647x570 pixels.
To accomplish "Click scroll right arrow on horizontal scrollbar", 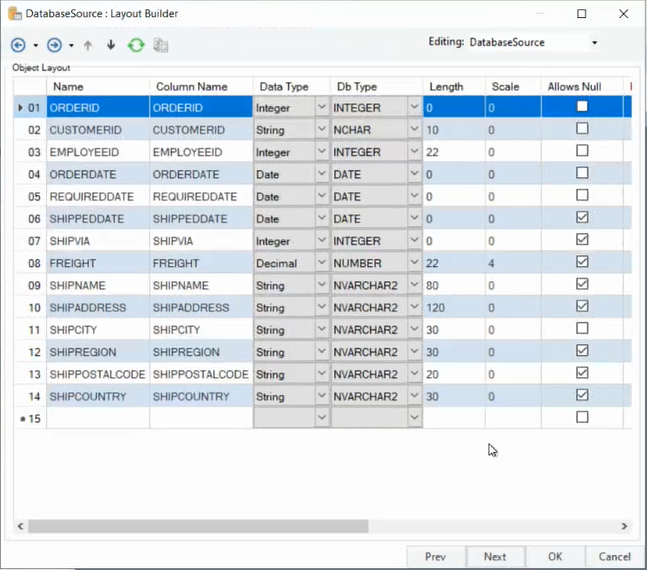I will pos(624,526).
